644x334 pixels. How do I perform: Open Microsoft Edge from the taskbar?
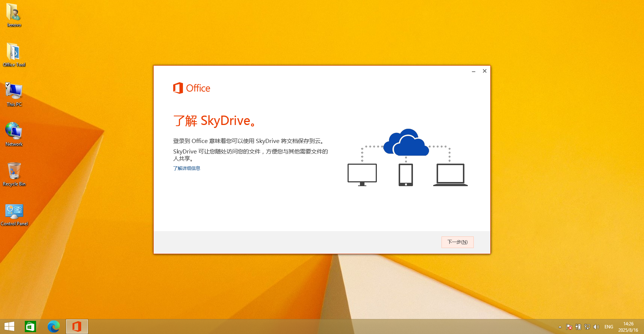pos(53,326)
